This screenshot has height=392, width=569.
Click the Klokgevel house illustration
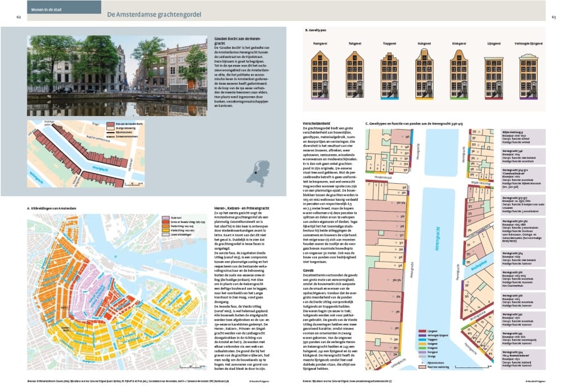[459, 75]
